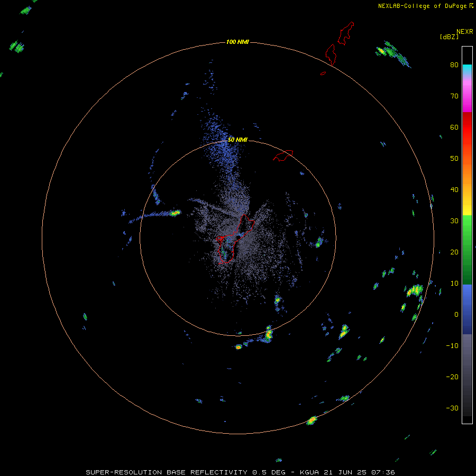Click the "21 JUN 25 07:36" timestamp
The width and height of the screenshot is (476, 476).
click(x=359, y=472)
